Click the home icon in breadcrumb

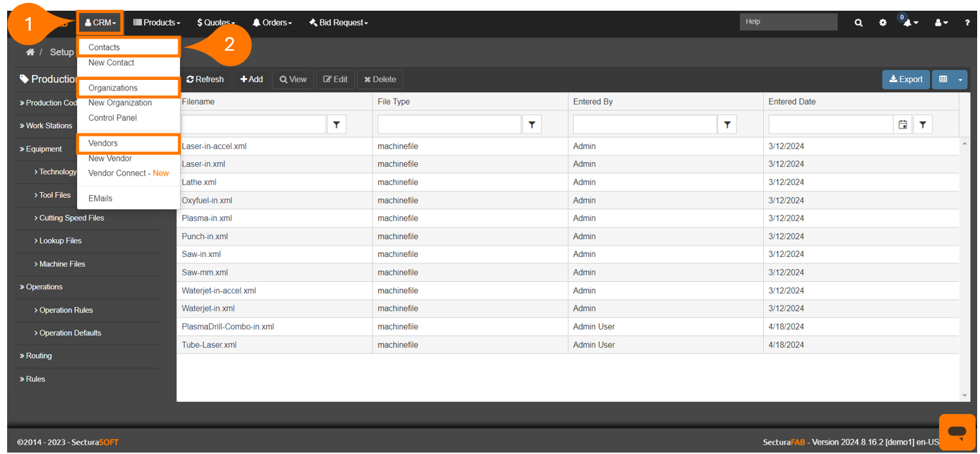point(30,52)
